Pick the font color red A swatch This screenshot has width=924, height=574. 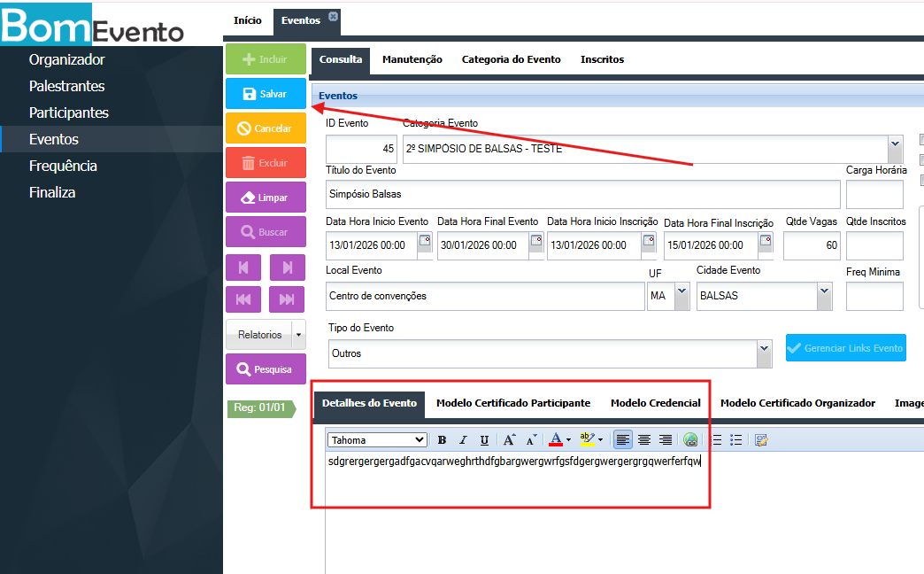pyautogui.click(x=556, y=440)
